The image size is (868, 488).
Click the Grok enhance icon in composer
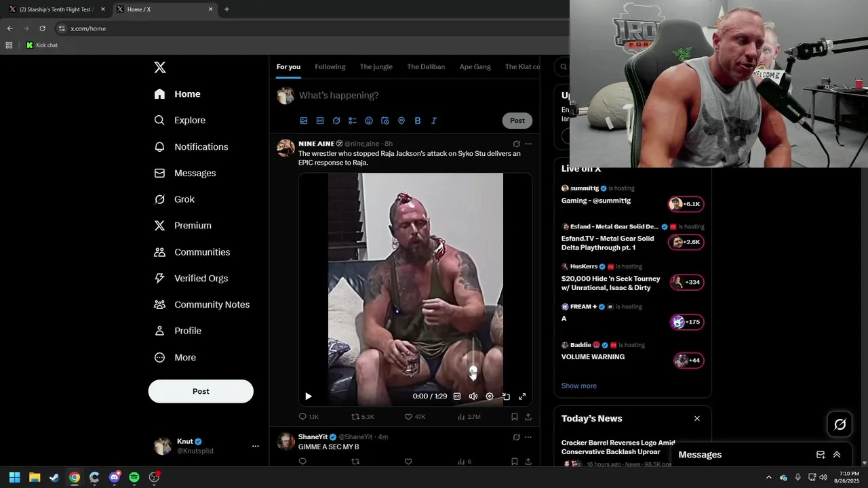tap(336, 121)
